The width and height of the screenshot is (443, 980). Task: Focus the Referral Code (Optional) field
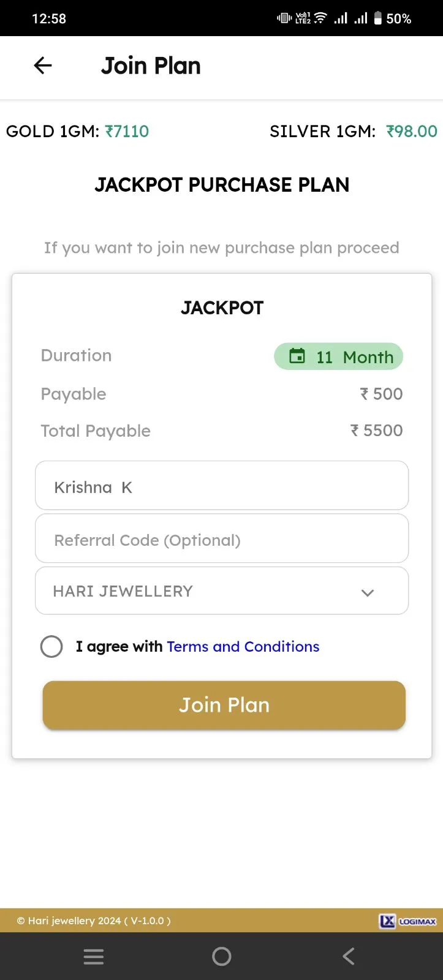222,538
